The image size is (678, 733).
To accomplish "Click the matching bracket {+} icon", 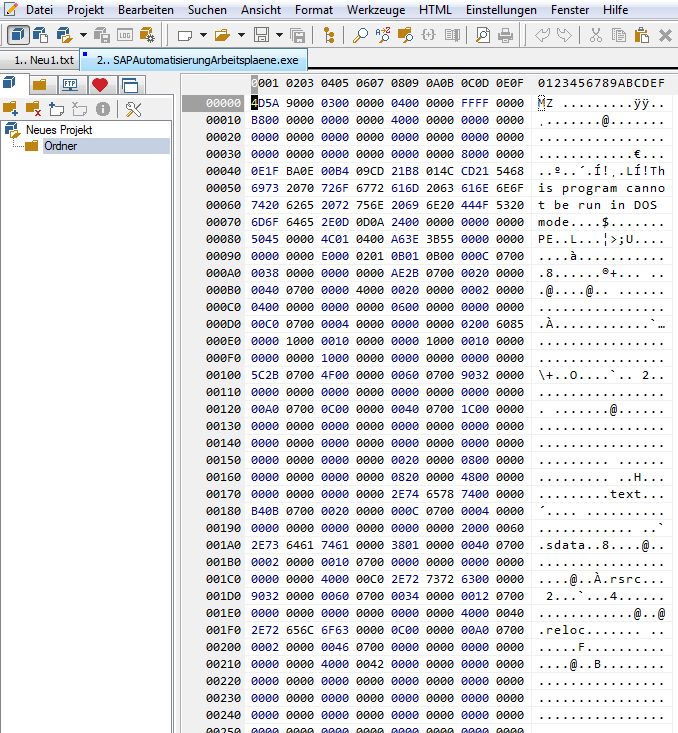I will [428, 35].
